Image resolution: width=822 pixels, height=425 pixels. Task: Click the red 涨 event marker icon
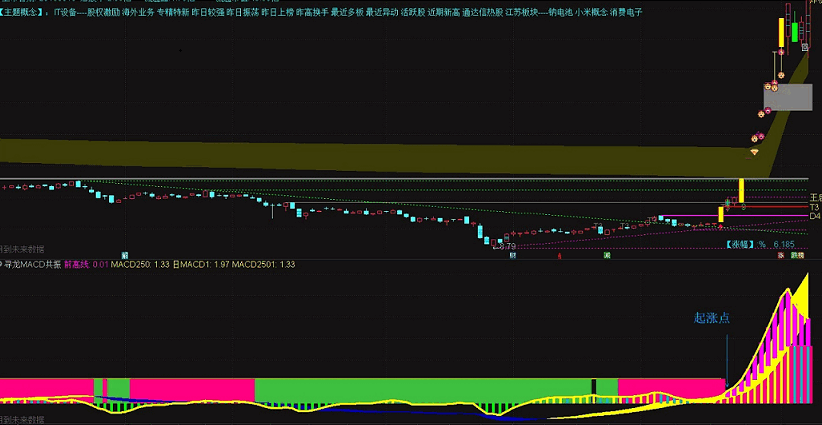[781, 255]
